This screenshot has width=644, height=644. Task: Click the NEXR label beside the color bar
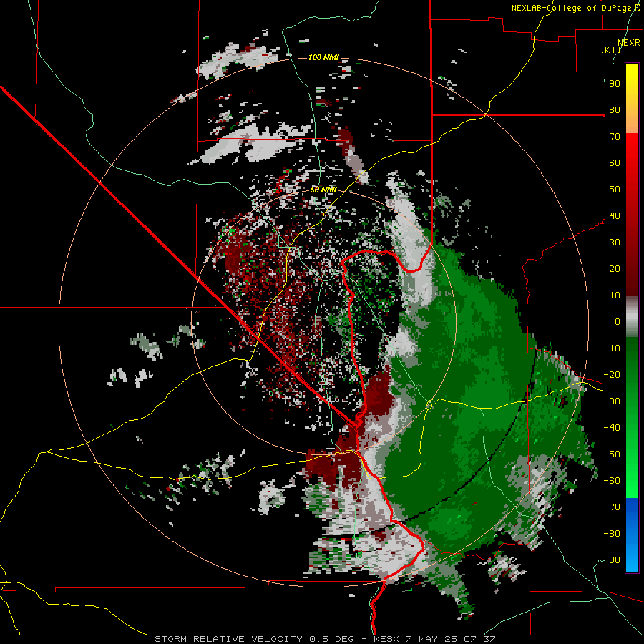629,43
